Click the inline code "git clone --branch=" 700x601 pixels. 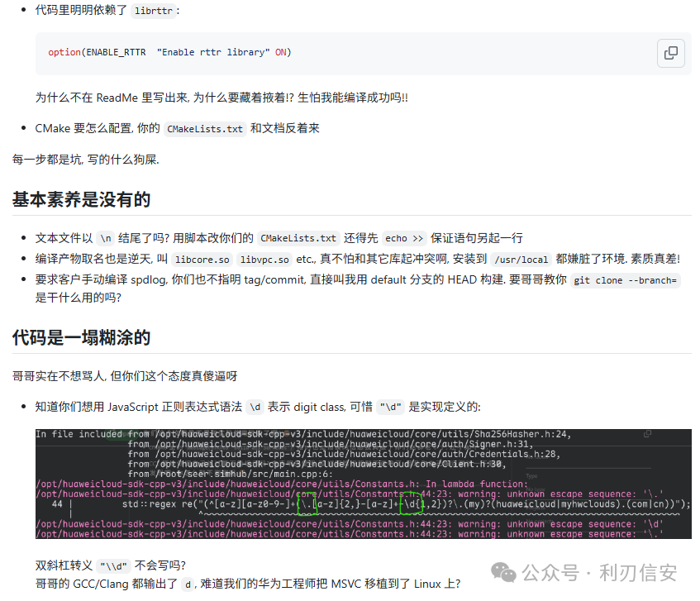625,280
